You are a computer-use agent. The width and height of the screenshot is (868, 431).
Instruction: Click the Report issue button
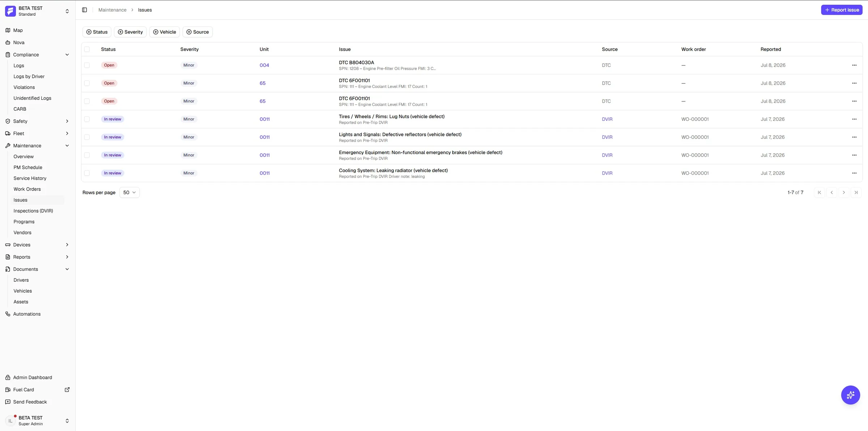(x=842, y=10)
